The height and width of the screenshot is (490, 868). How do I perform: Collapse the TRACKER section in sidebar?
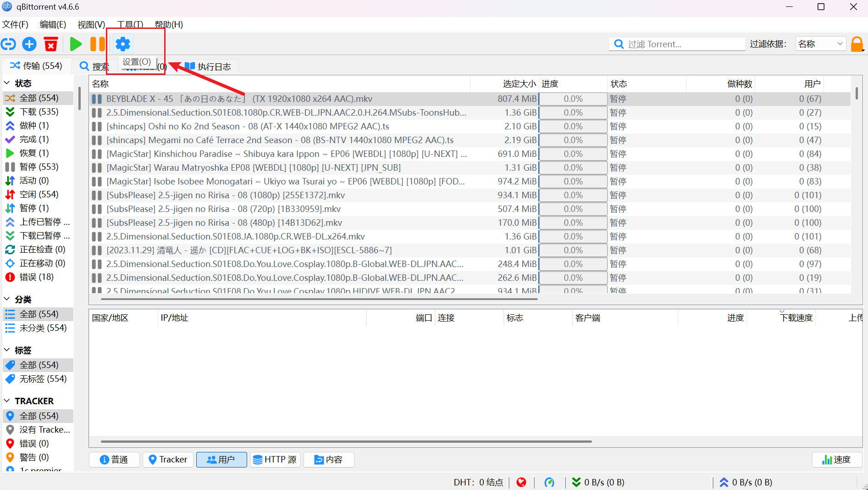(7, 401)
